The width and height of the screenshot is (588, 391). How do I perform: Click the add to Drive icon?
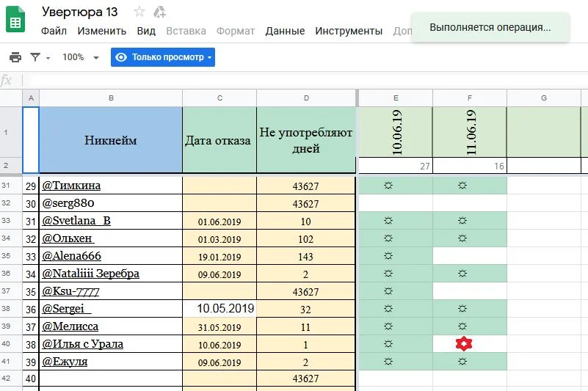[159, 12]
